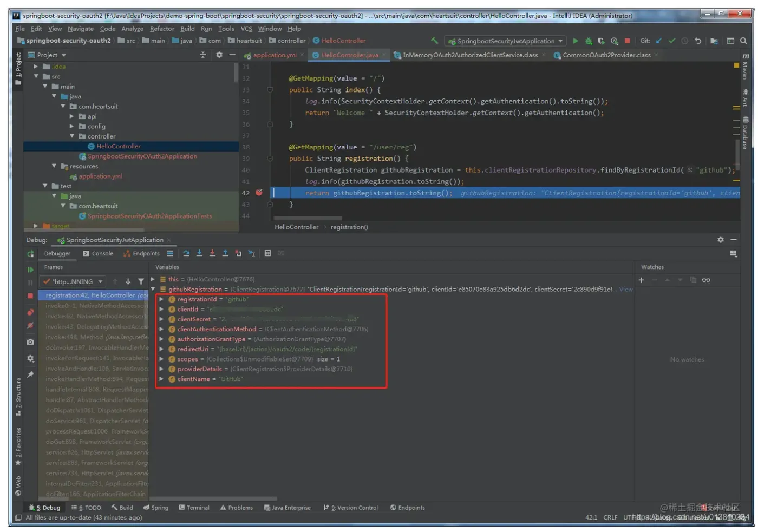Toggle show watches in variables glasses icon

click(706, 280)
